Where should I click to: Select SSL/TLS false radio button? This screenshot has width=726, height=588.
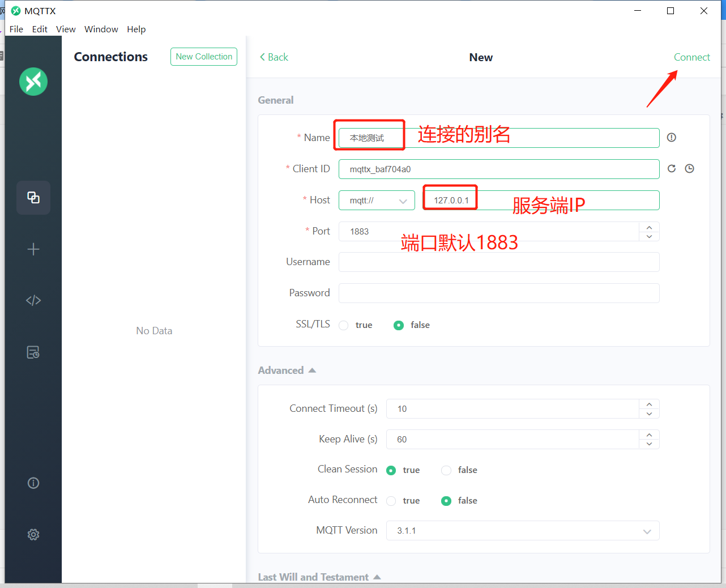tap(399, 325)
